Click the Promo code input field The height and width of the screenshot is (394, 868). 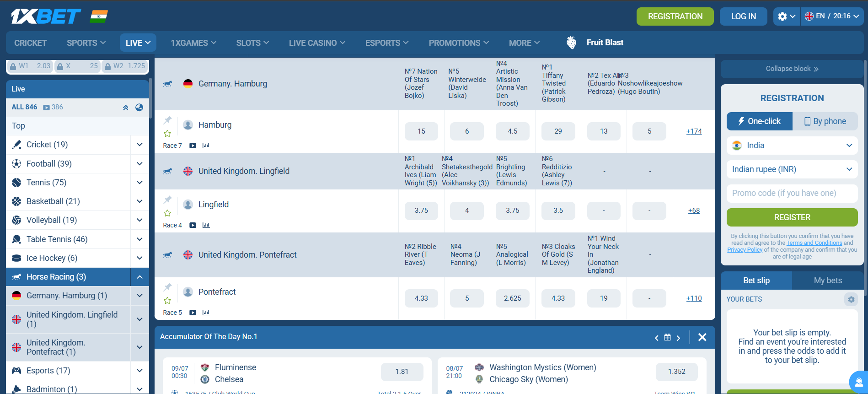click(792, 193)
